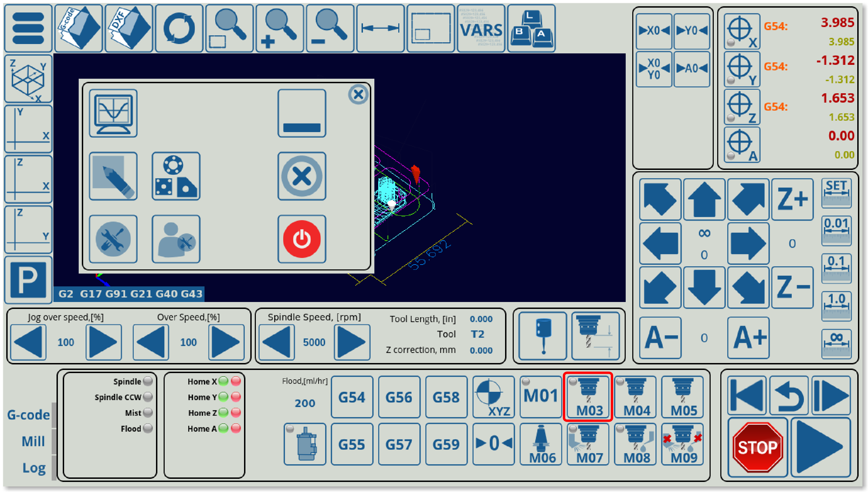Image resolution: width=868 pixels, height=492 pixels.
Task: Toggle M03 spindle clockwise on
Action: [588, 397]
